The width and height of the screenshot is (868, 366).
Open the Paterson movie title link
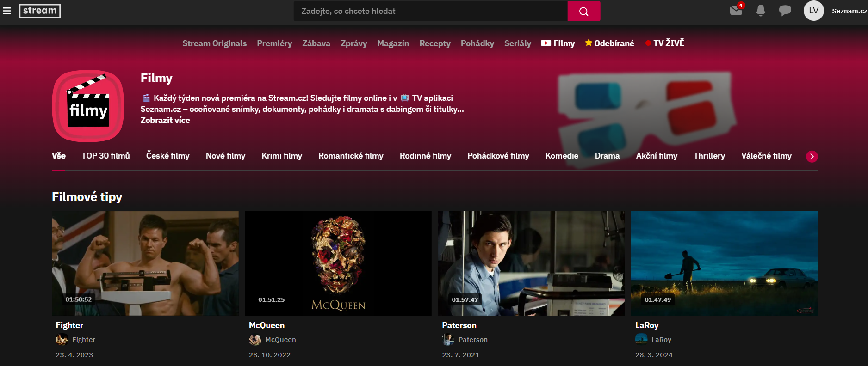point(459,325)
